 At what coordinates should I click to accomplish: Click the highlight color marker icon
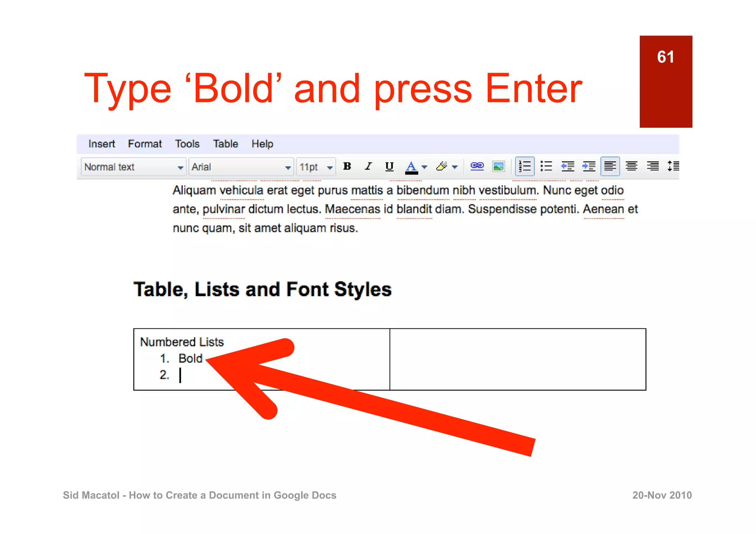(441, 166)
